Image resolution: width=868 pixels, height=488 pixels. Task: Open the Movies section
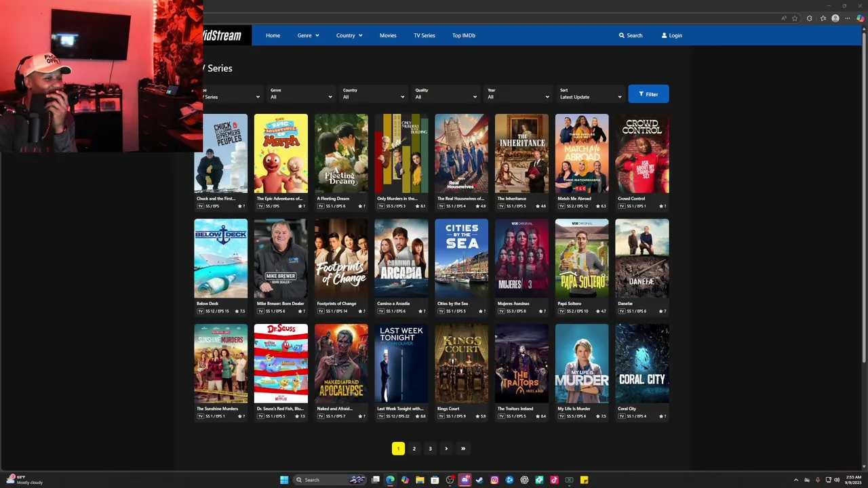pos(388,35)
